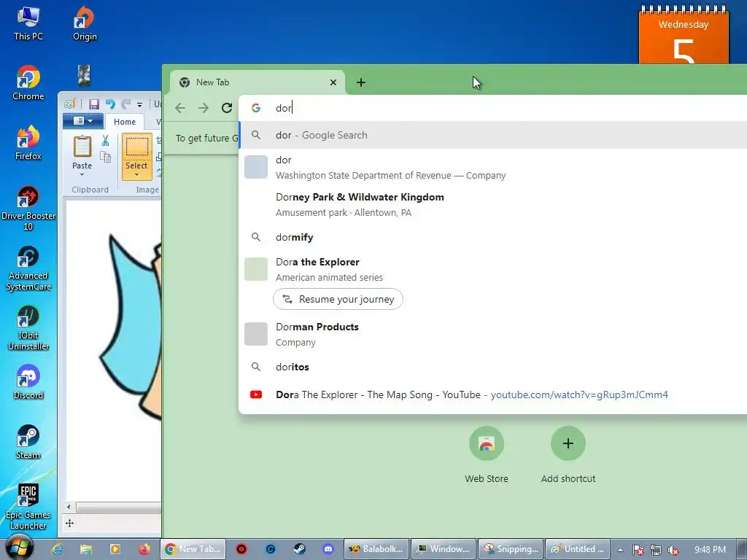The height and width of the screenshot is (560, 747).
Task: Click the Wednesday calendar gadget
Action: click(683, 34)
